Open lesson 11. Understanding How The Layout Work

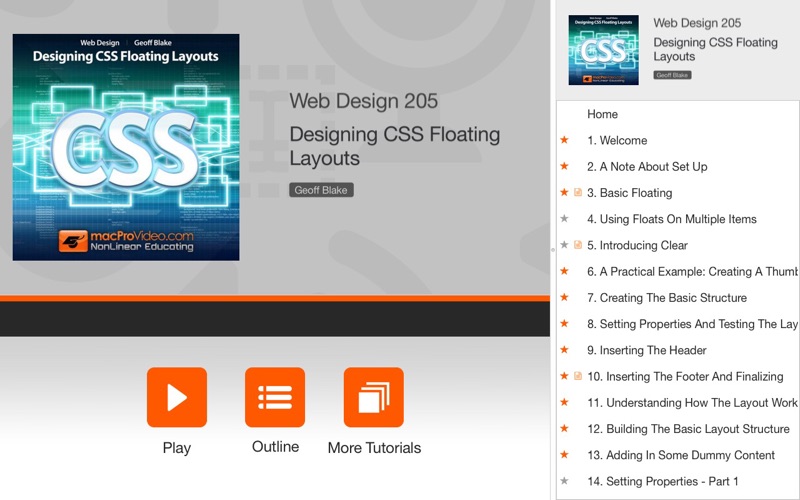click(x=692, y=403)
